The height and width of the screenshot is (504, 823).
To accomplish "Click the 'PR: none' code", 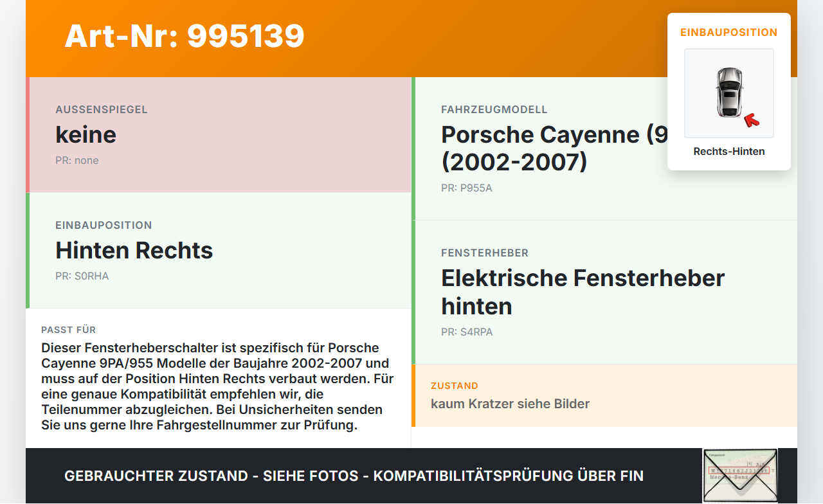I will pyautogui.click(x=77, y=161).
